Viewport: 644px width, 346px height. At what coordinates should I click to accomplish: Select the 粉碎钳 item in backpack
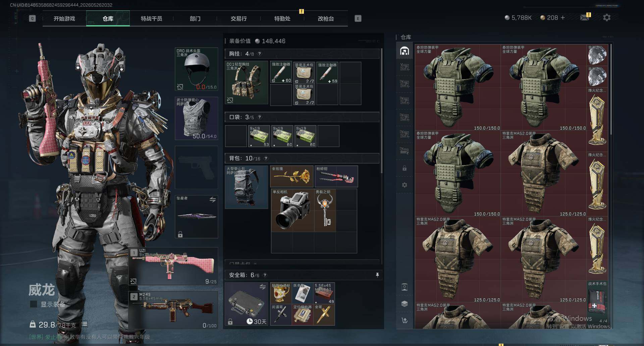click(x=336, y=176)
